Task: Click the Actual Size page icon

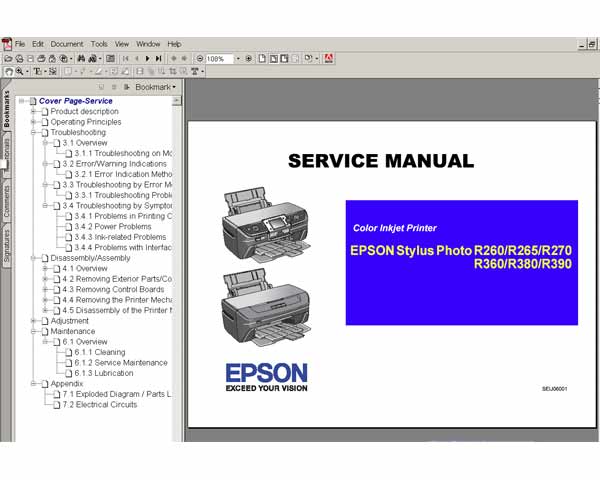Action: [x=262, y=59]
